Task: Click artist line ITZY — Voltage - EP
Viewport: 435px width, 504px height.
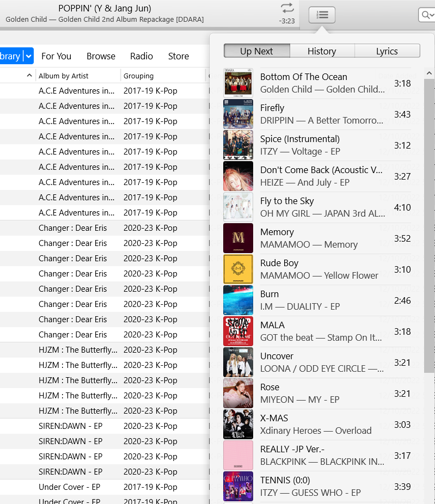Action: coord(300,151)
